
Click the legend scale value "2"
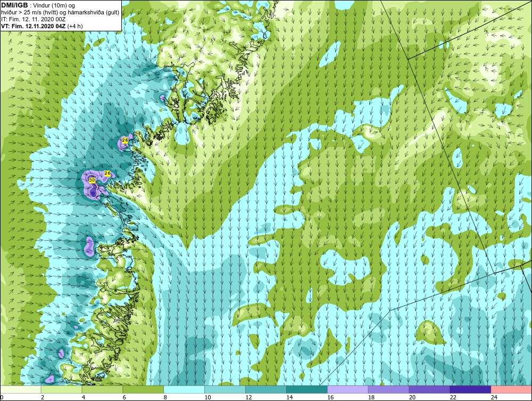tap(42, 397)
